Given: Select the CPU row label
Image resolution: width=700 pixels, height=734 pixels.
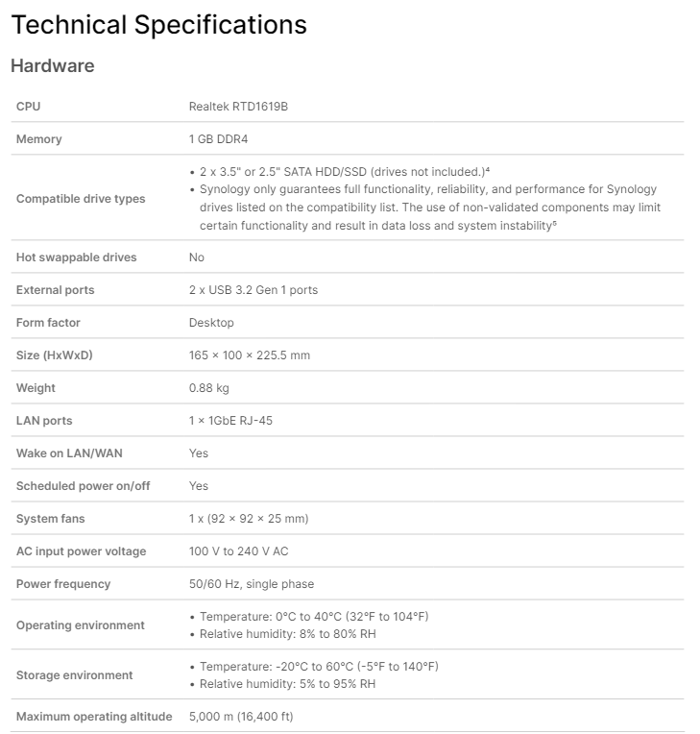Looking at the screenshot, I should click(29, 107).
